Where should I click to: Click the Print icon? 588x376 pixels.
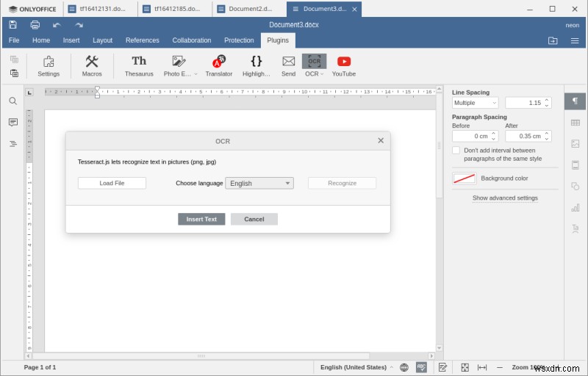click(x=35, y=25)
